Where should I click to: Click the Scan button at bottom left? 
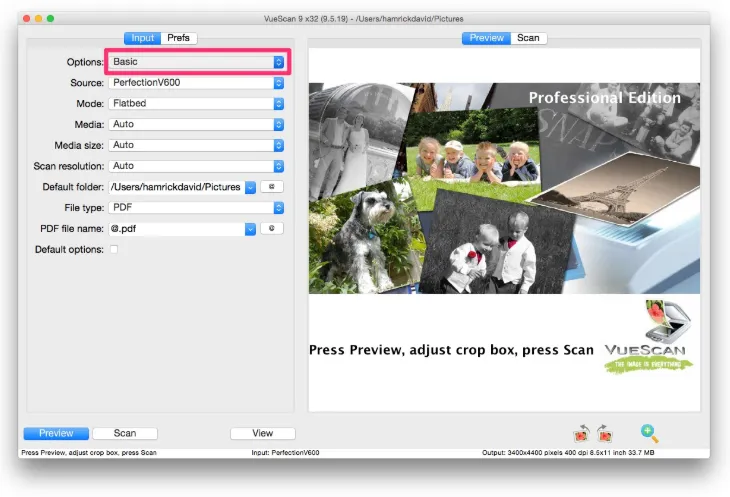(x=125, y=433)
